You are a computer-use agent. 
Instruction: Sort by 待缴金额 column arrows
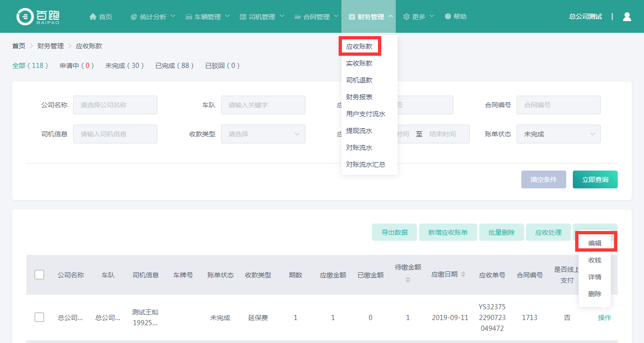click(x=407, y=280)
